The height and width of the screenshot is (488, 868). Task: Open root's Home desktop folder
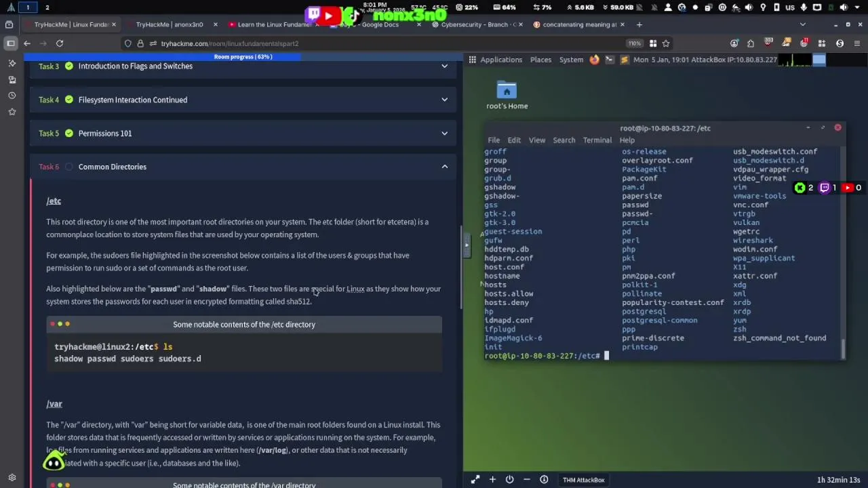tap(507, 96)
